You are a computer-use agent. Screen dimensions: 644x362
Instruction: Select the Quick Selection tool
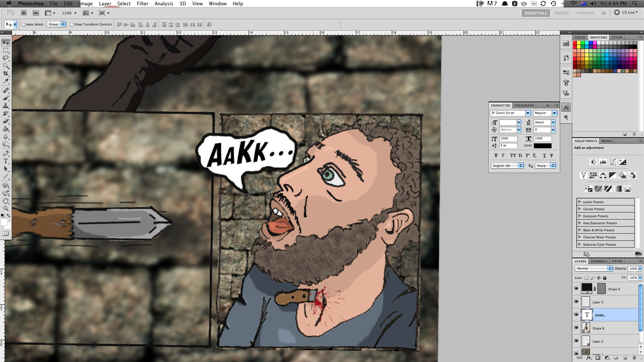click(x=6, y=66)
